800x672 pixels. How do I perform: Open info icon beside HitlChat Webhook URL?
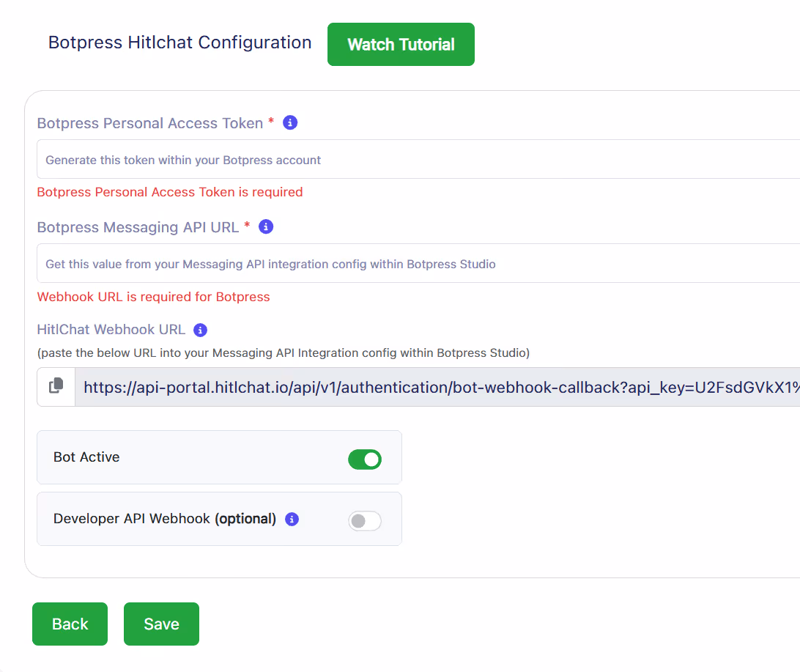pos(200,330)
